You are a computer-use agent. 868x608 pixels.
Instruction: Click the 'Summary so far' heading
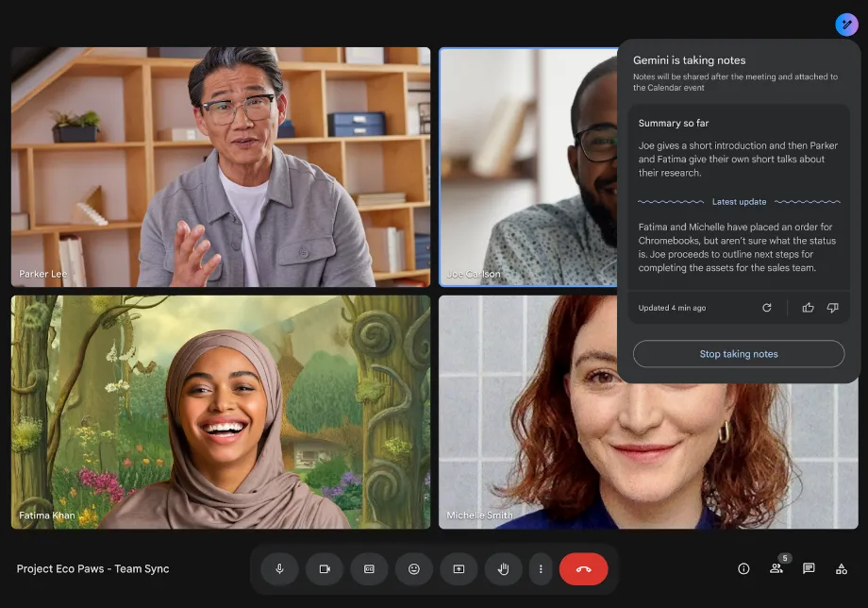pos(673,123)
